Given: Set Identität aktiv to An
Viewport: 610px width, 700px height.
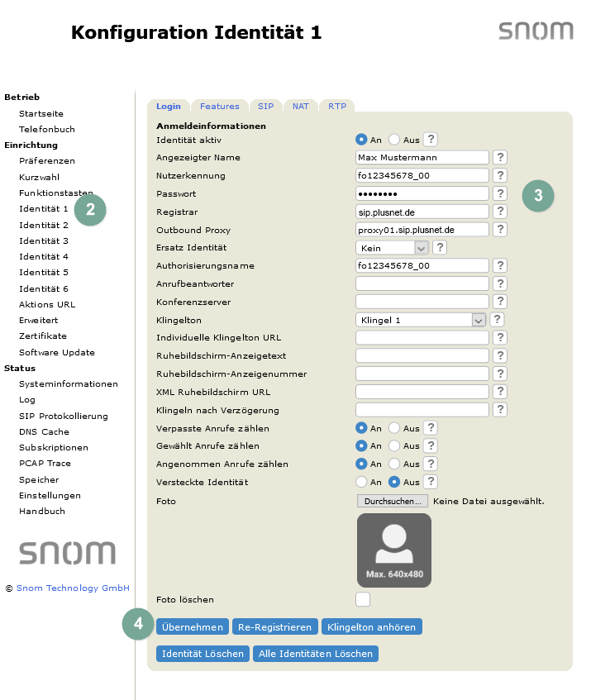Looking at the screenshot, I should (x=361, y=140).
